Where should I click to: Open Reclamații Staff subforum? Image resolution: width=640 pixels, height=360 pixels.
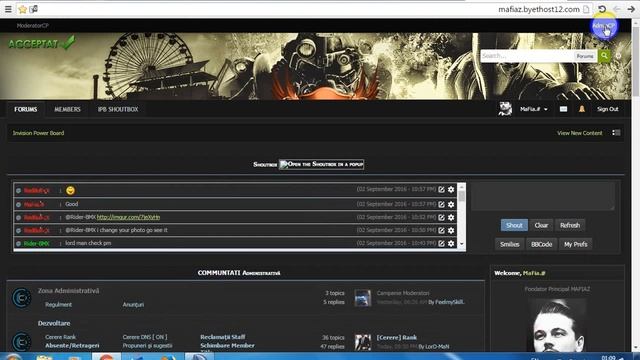222,337
